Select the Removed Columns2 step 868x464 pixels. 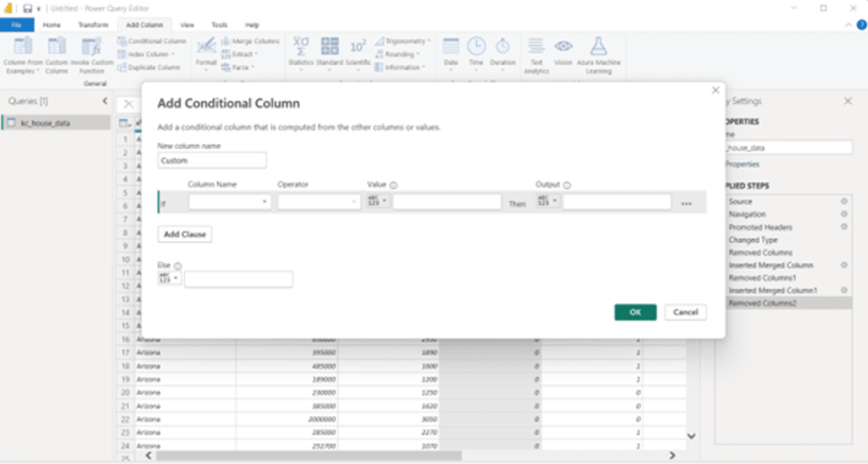(784, 303)
